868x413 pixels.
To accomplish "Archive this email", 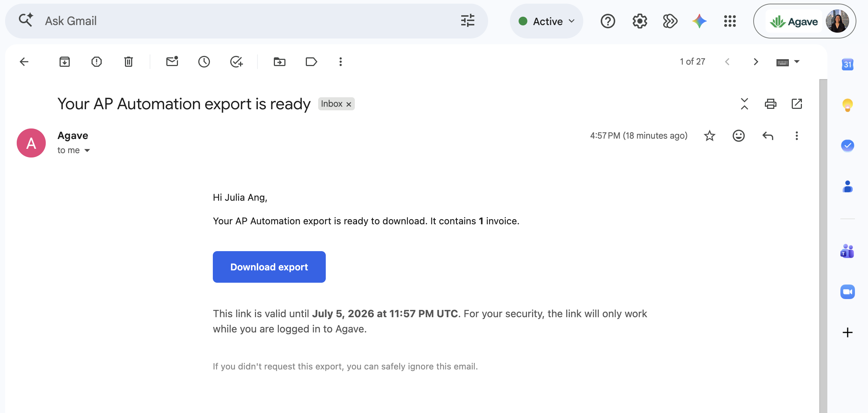I will tap(65, 62).
